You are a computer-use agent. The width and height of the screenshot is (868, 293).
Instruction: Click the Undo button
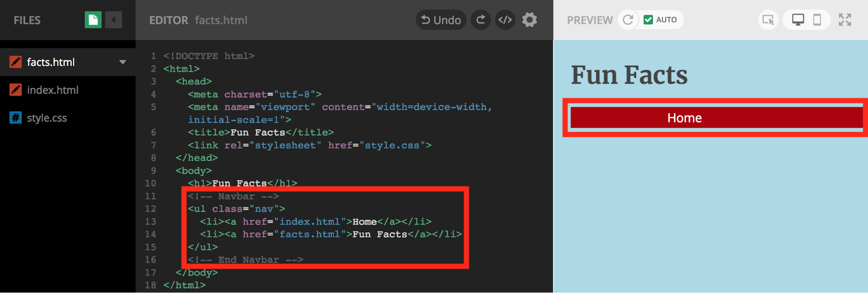click(x=441, y=20)
